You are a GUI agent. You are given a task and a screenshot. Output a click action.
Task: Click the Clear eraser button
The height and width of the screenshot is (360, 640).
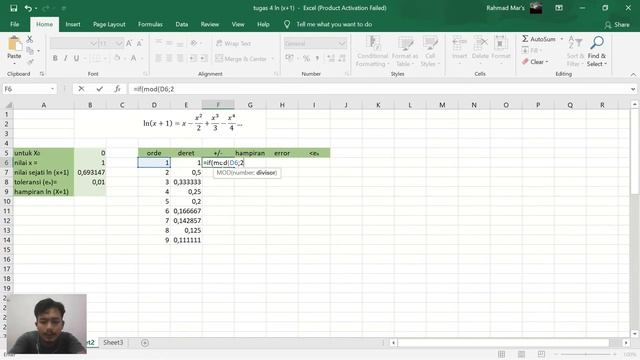535,62
